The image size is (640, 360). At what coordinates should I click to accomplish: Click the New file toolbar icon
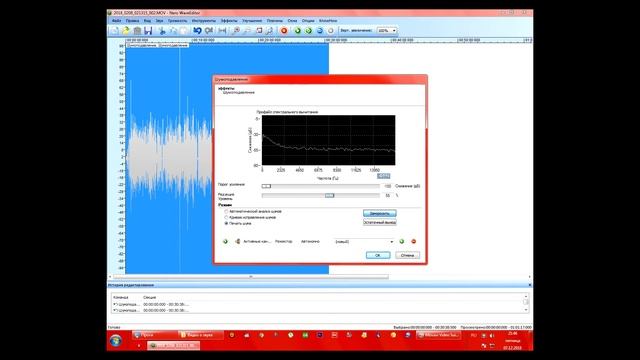pyautogui.click(x=115, y=31)
